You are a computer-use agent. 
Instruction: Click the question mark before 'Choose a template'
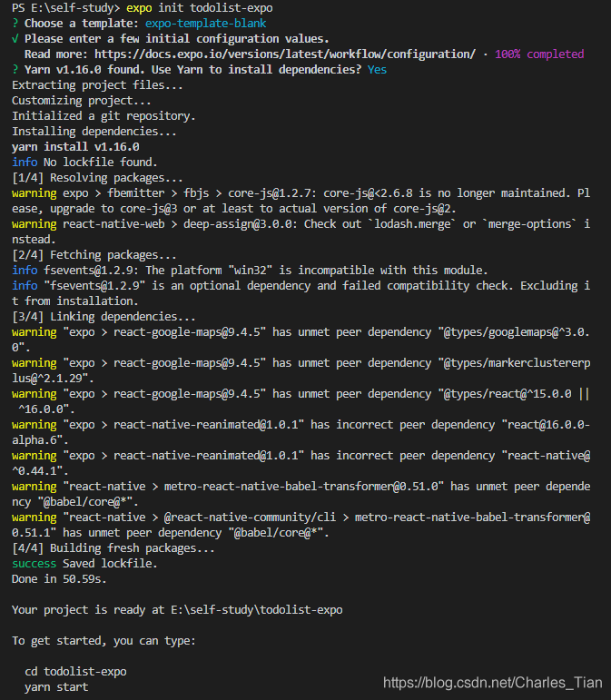point(15,24)
